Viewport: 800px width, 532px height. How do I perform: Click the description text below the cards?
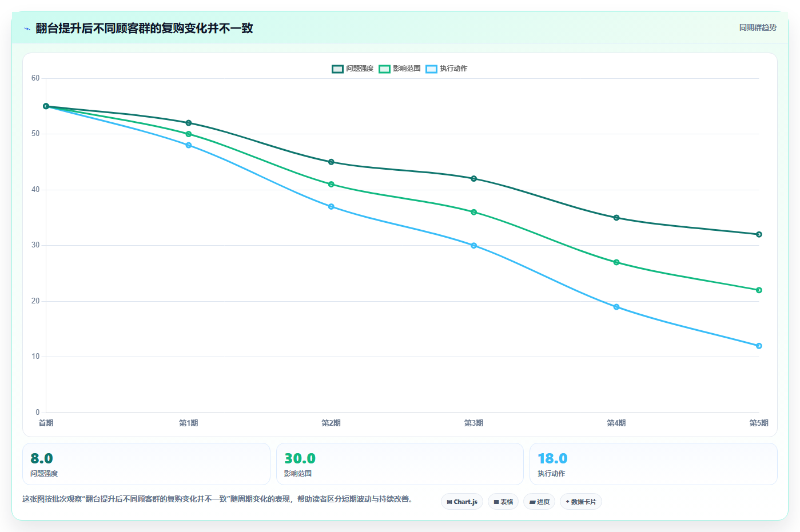click(217, 499)
